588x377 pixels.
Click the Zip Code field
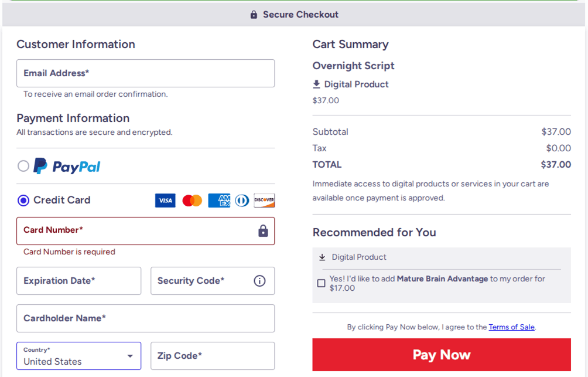click(x=212, y=355)
